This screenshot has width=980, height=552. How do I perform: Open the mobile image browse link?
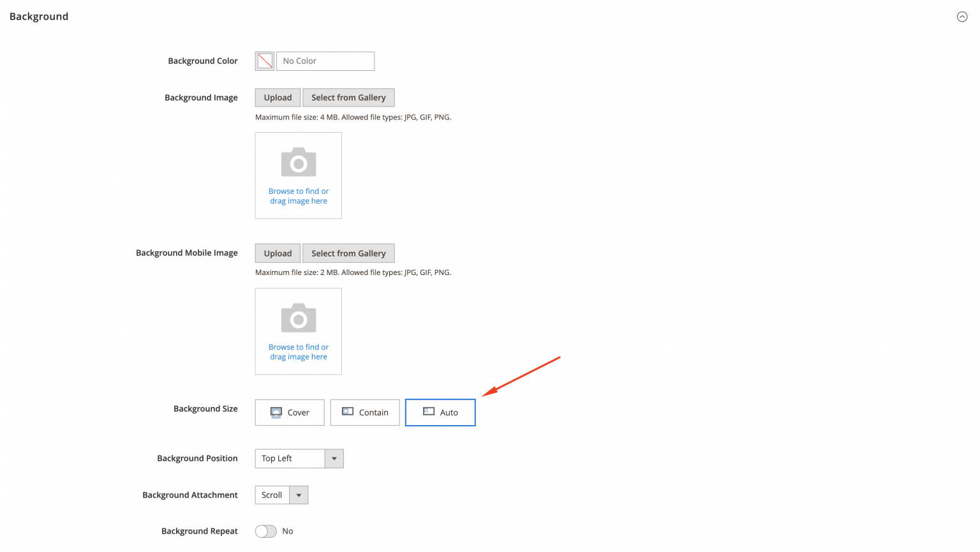(x=298, y=352)
